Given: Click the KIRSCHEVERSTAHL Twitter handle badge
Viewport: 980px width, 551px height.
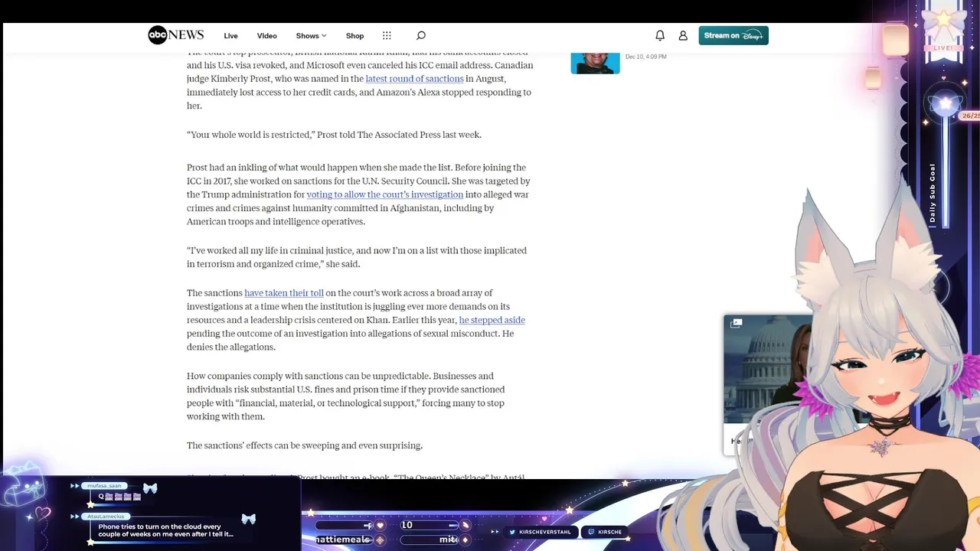Looking at the screenshot, I should tap(541, 532).
